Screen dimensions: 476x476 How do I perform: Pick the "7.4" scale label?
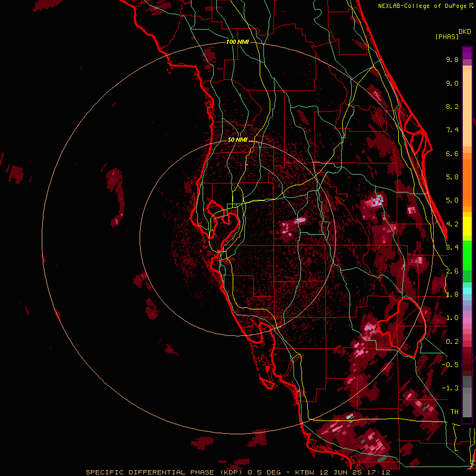coord(452,130)
